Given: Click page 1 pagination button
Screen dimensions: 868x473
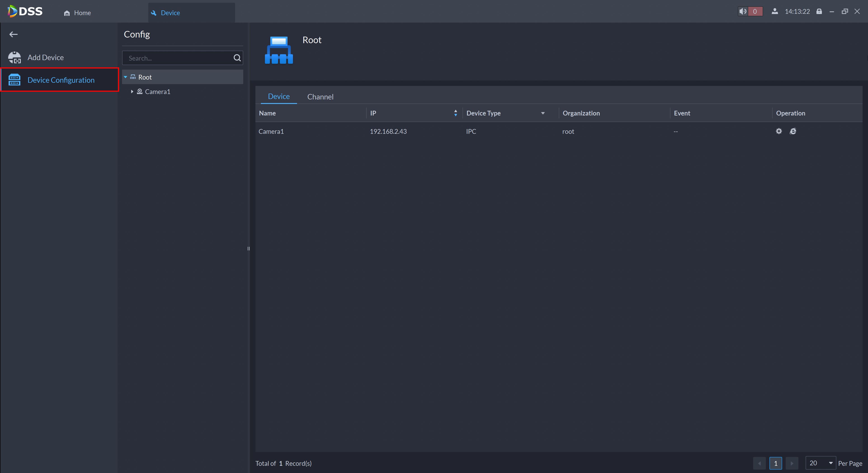Looking at the screenshot, I should [x=775, y=463].
